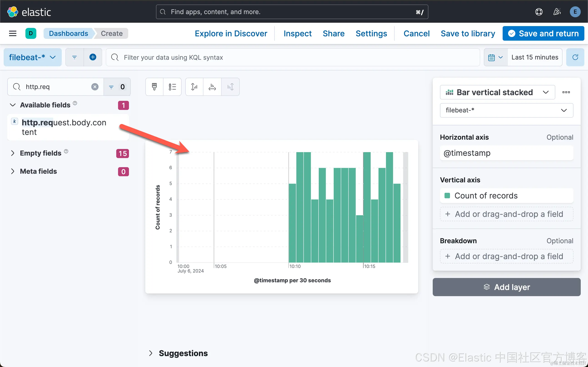Clear the http.req field search

pyautogui.click(x=95, y=87)
